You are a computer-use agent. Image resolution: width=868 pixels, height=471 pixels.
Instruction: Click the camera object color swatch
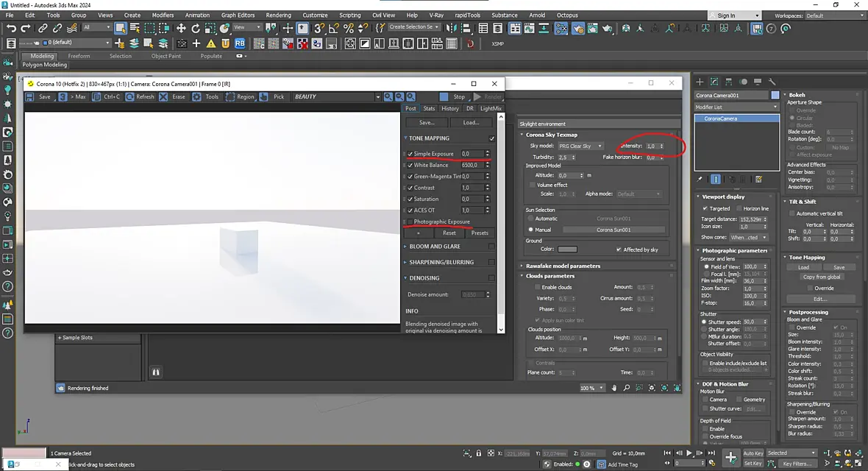click(775, 96)
